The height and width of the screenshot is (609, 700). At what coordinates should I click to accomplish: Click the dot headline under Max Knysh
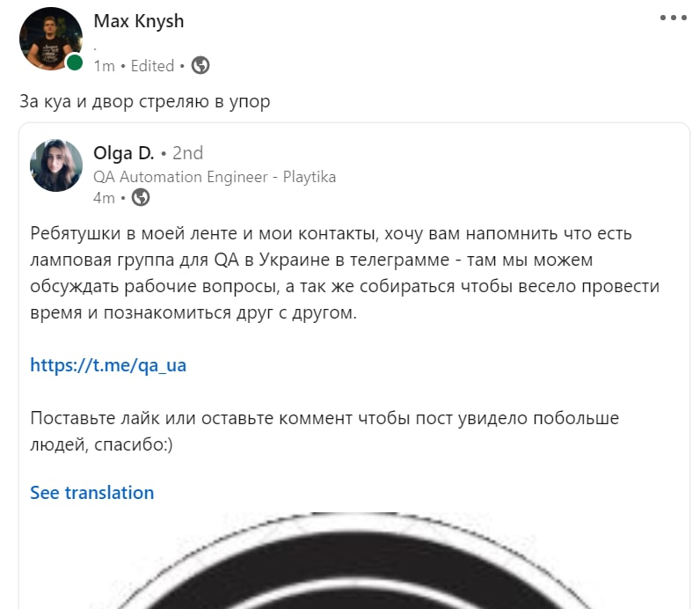coord(96,48)
